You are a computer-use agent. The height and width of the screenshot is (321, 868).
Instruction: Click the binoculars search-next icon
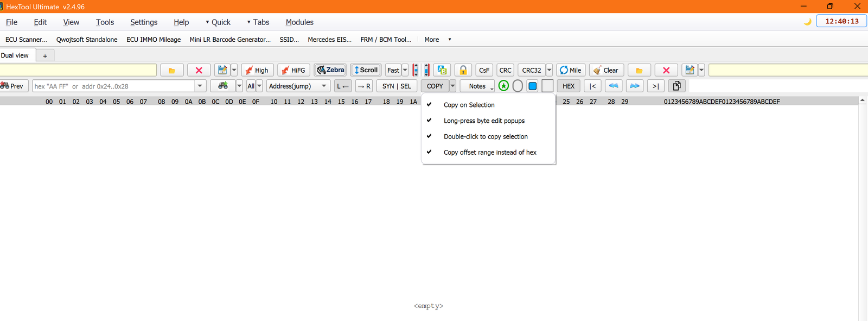pyautogui.click(x=222, y=86)
